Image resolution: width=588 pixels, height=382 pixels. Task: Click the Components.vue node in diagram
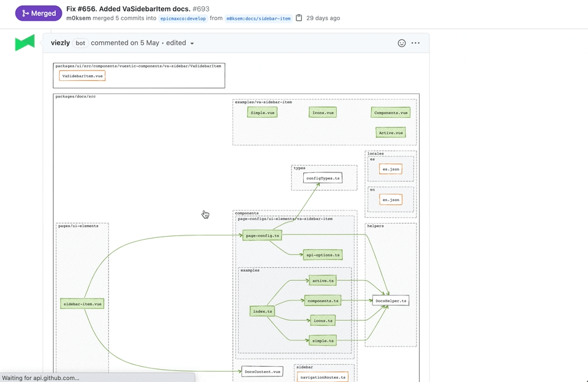click(x=391, y=113)
